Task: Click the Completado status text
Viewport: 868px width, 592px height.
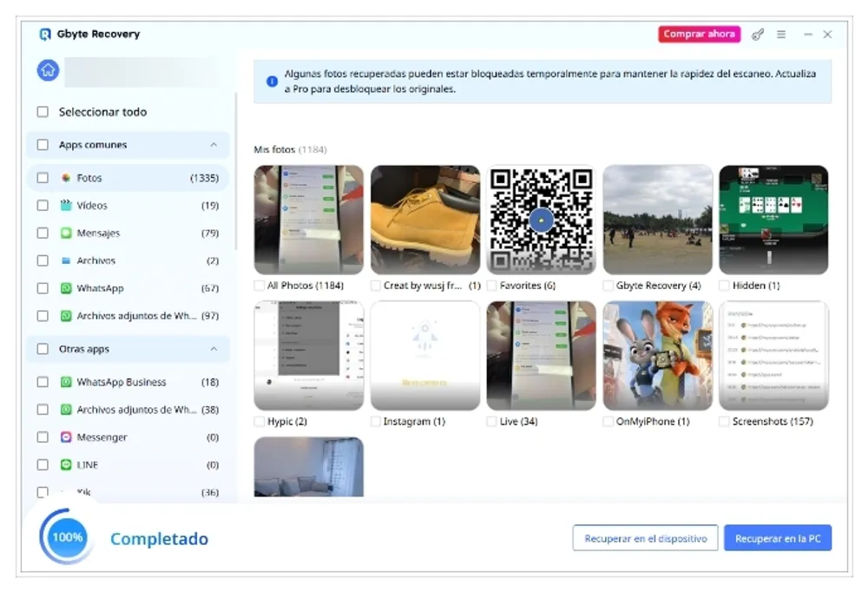Action: coord(160,539)
